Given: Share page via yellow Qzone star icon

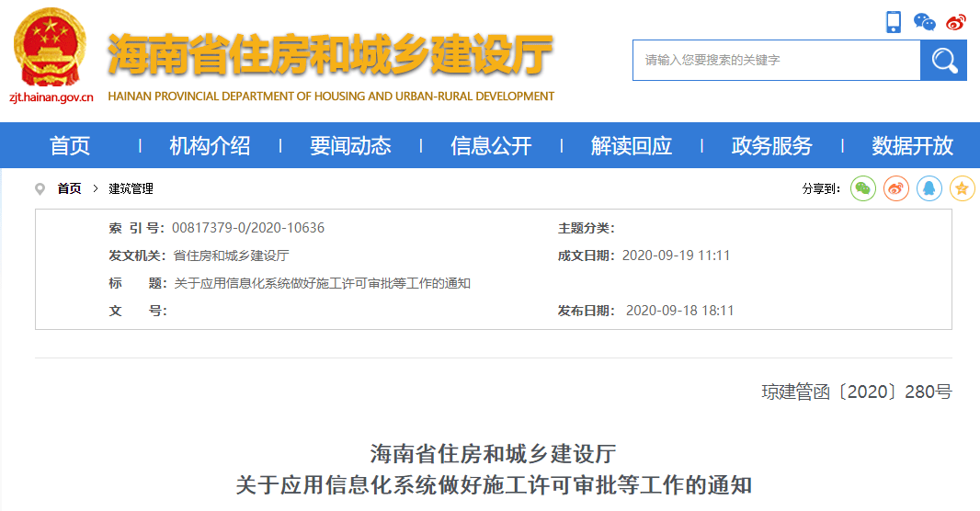Looking at the screenshot, I should point(962,188).
